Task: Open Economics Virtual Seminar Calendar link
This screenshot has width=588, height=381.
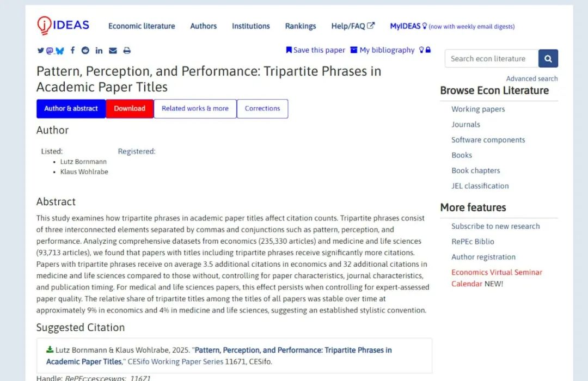Action: 497,272
